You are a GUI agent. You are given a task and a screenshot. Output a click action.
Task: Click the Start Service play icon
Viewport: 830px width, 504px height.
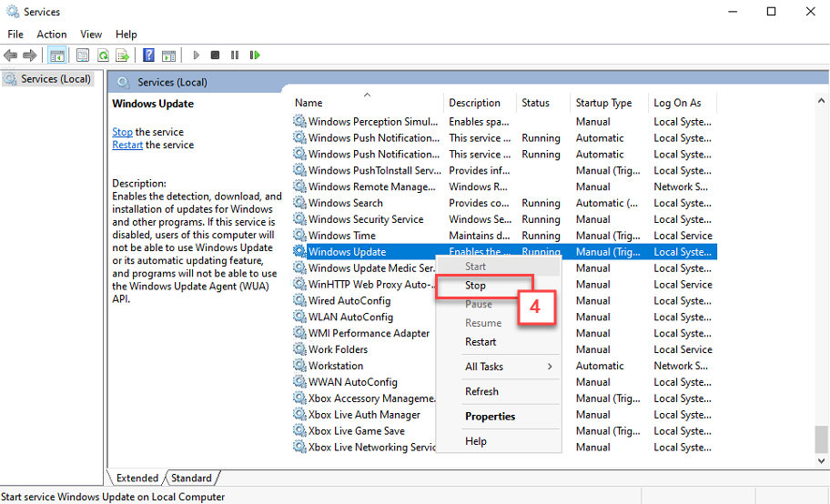[x=196, y=55]
